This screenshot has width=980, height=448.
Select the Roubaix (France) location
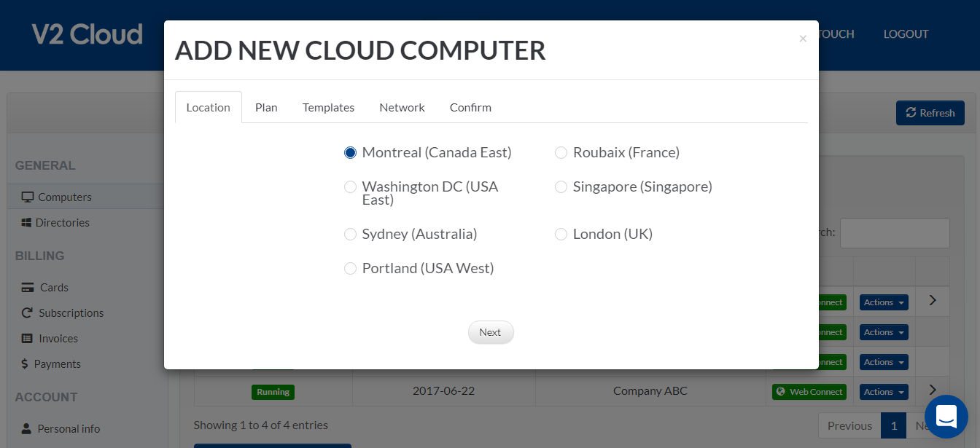coord(561,152)
